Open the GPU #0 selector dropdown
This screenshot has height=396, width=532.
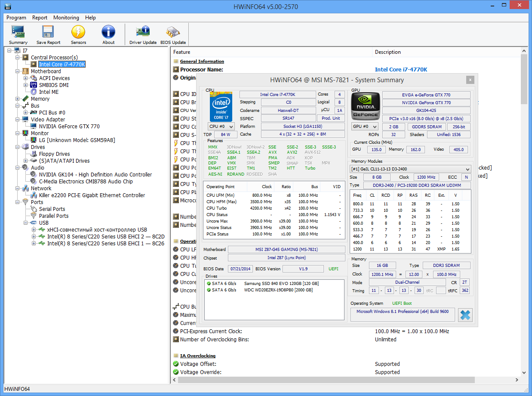click(365, 127)
